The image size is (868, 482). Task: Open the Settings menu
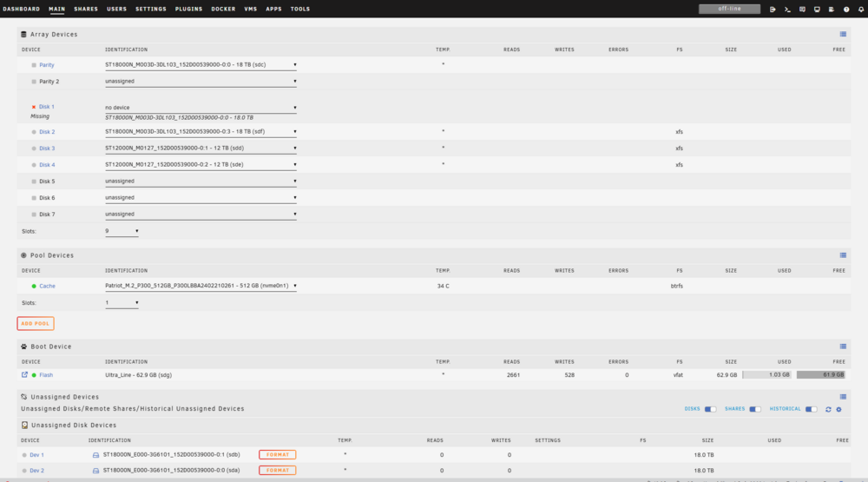pos(150,9)
